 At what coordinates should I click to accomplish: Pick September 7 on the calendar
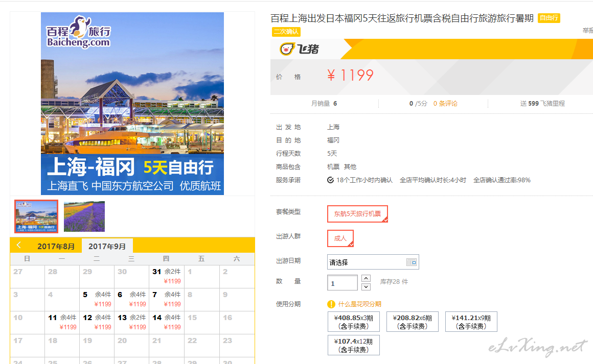click(167, 300)
